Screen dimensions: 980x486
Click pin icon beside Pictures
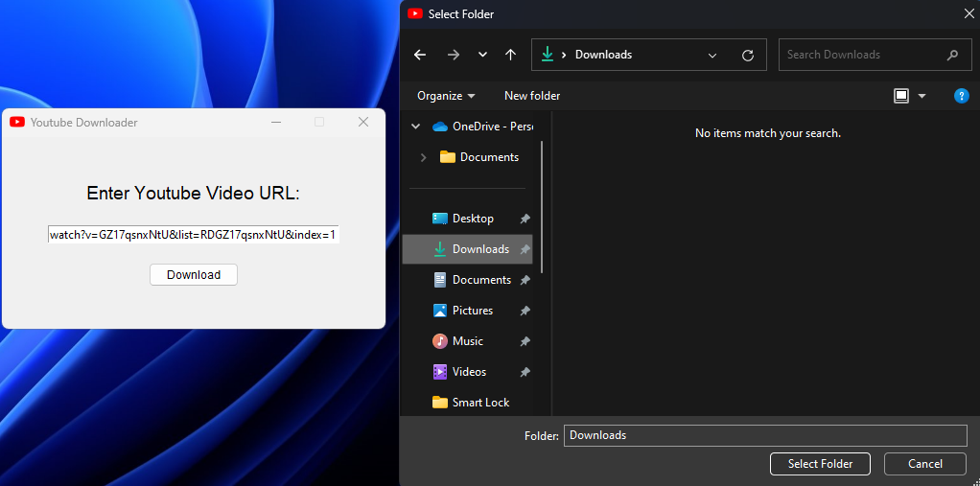coord(525,311)
